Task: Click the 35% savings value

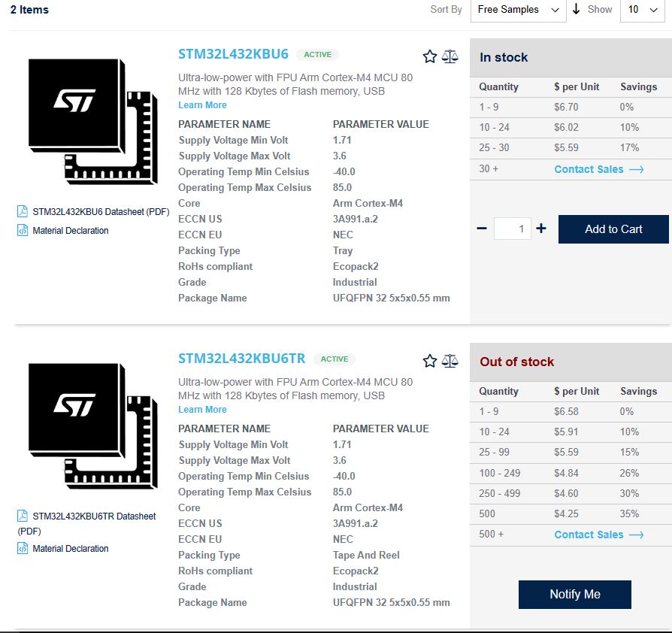Action: (629, 513)
